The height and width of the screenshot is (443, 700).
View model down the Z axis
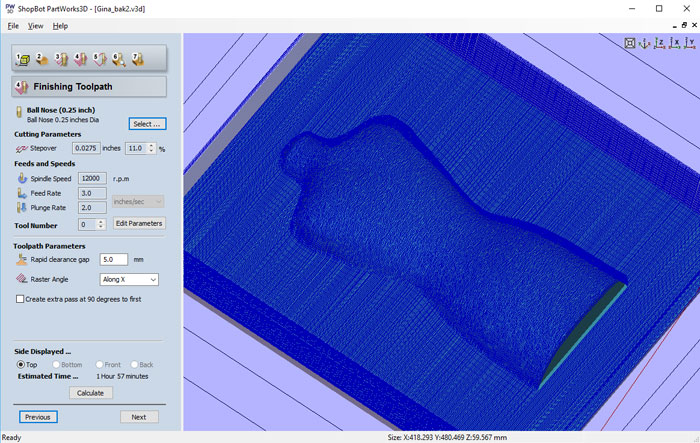pyautogui.click(x=659, y=43)
